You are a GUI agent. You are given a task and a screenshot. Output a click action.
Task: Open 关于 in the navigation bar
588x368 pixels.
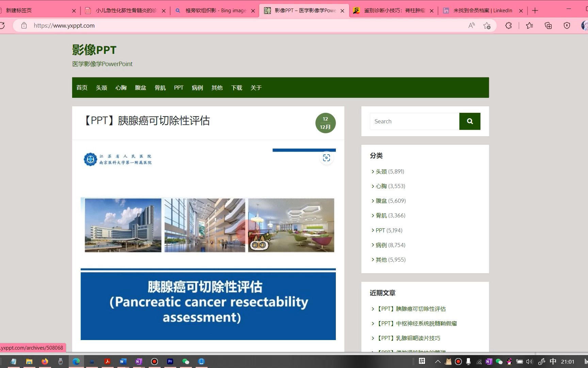pos(256,88)
